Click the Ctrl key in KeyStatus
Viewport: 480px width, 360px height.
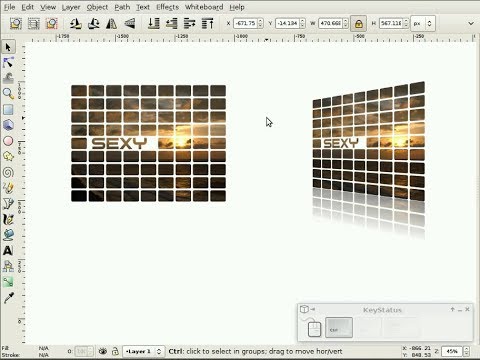point(339,327)
